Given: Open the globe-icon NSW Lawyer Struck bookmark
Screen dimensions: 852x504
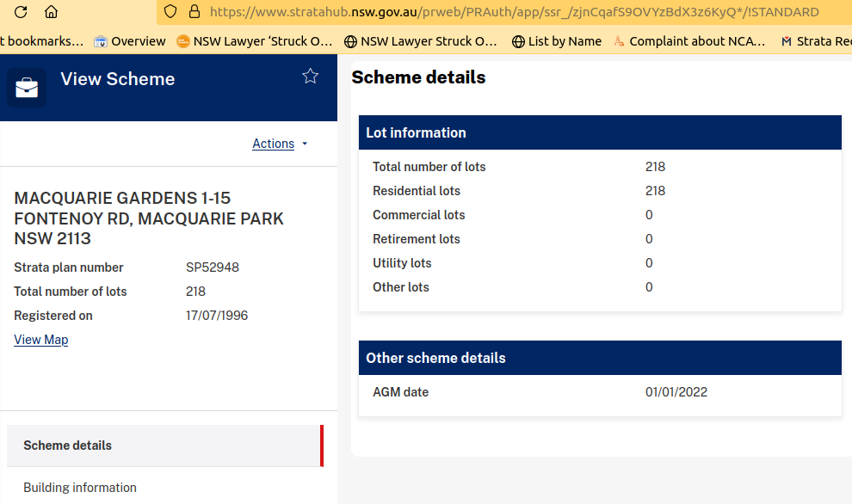Looking at the screenshot, I should pyautogui.click(x=420, y=41).
